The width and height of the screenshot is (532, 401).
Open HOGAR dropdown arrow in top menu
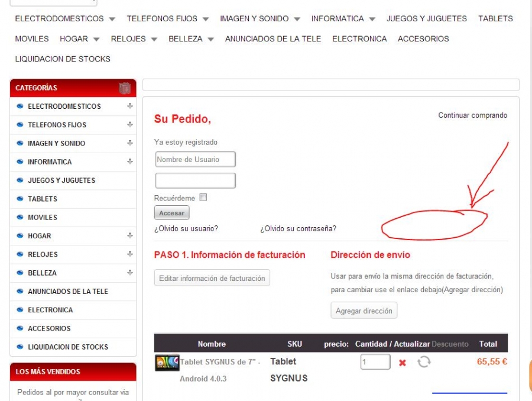pos(96,40)
